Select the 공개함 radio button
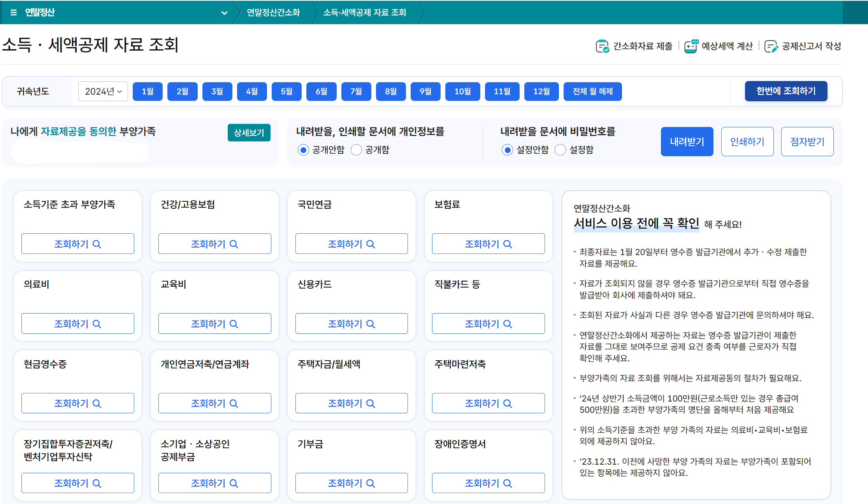Screen dimensions: 868x504 pyautogui.click(x=356, y=150)
